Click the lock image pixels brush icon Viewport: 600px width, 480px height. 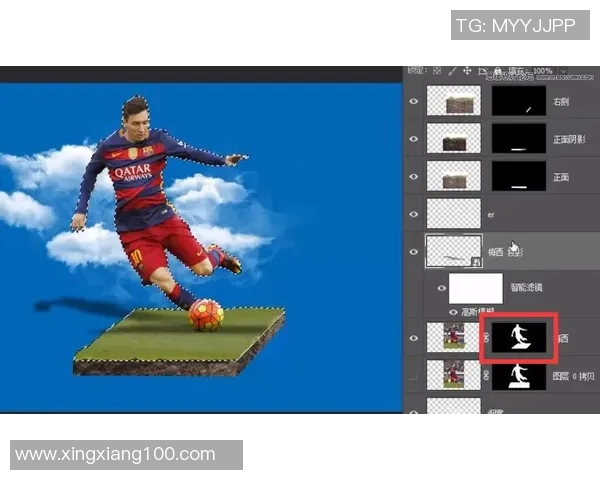click(x=452, y=71)
